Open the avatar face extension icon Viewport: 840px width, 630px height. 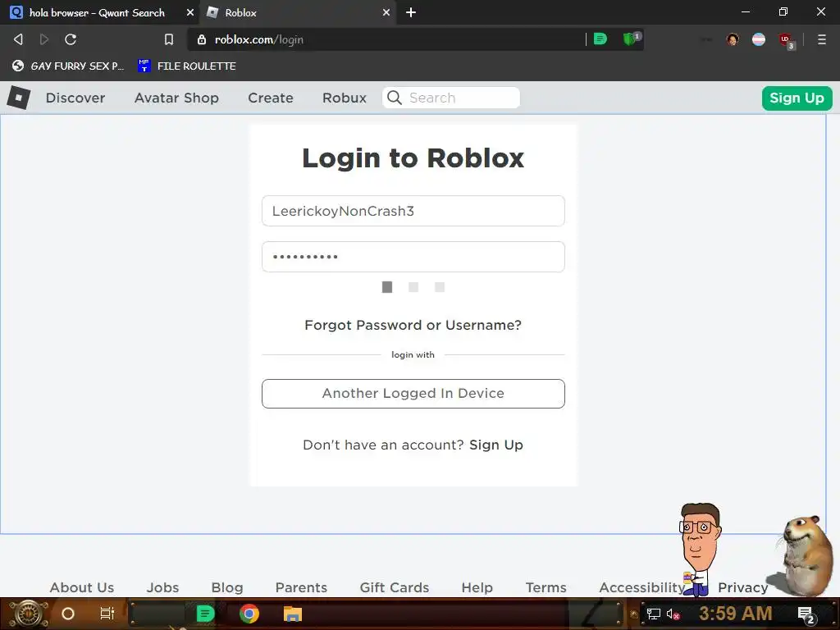coord(733,39)
